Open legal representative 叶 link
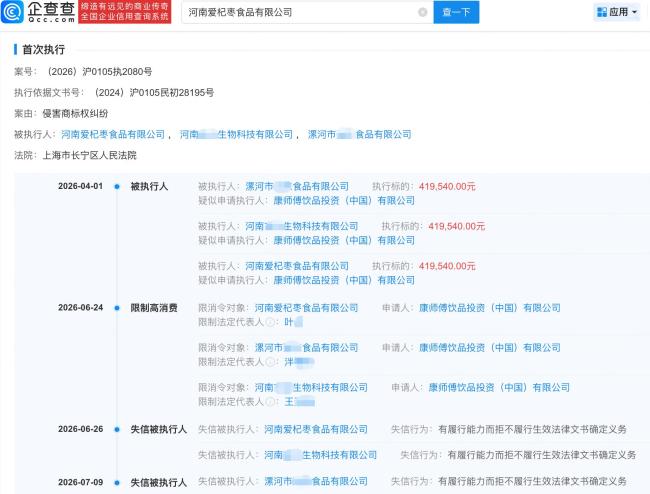 coord(293,322)
